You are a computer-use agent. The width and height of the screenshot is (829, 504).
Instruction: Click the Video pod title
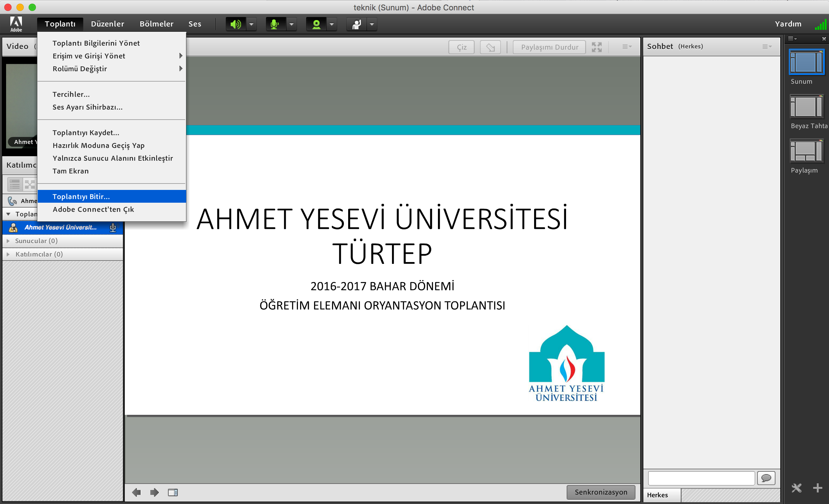point(17,47)
